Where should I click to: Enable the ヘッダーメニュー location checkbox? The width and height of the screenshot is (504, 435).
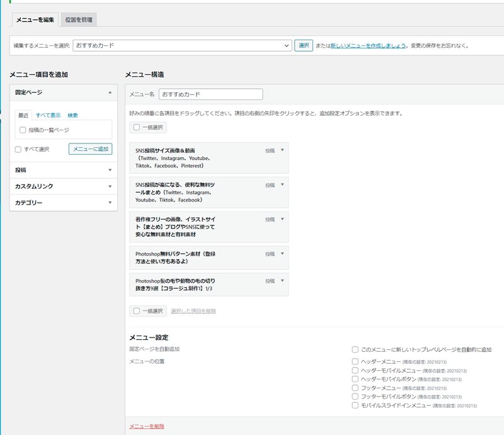[x=355, y=362]
